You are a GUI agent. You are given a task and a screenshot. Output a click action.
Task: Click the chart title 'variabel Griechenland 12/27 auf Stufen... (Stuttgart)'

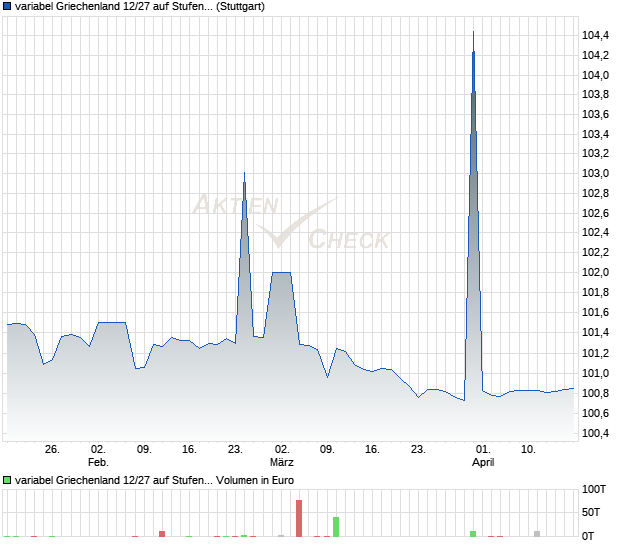point(140,6)
